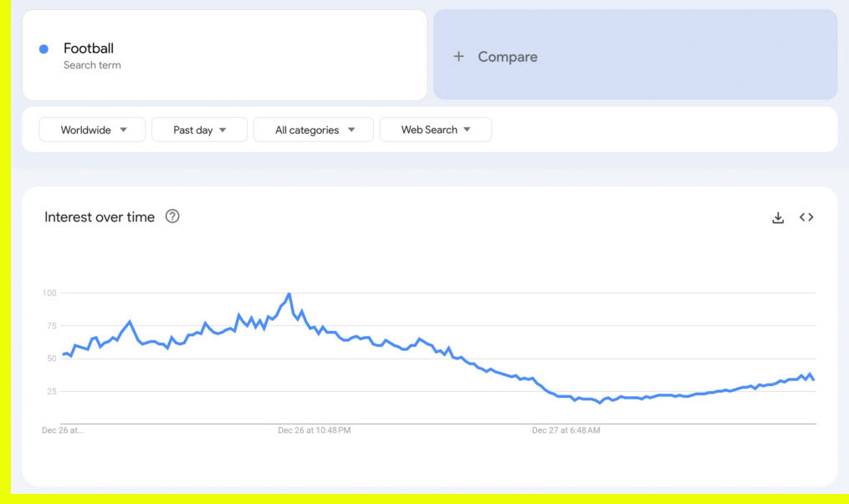Click the blue dot beside Football
Image resolution: width=849 pixels, height=504 pixels.
click(43, 49)
